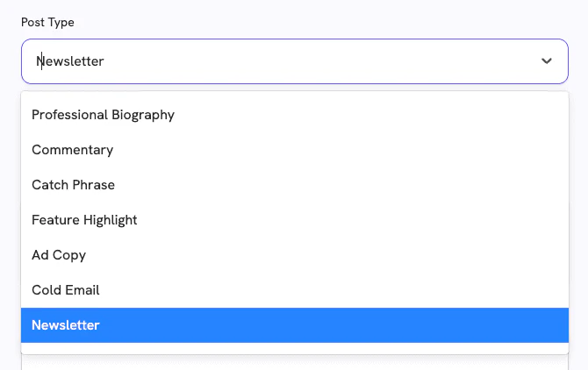Collapse the Post Type dropdown using its arrow
588x370 pixels.
coord(547,61)
